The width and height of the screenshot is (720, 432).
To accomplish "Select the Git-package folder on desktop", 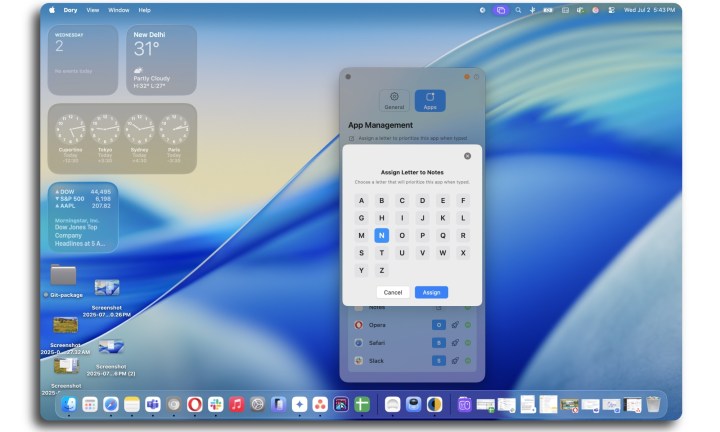I will pyautogui.click(x=63, y=275).
